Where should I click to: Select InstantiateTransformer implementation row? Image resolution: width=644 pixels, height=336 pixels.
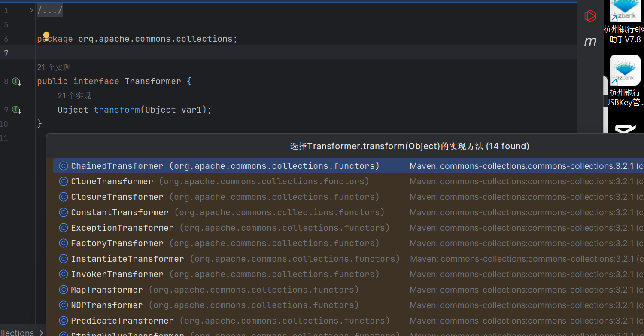tap(348, 259)
